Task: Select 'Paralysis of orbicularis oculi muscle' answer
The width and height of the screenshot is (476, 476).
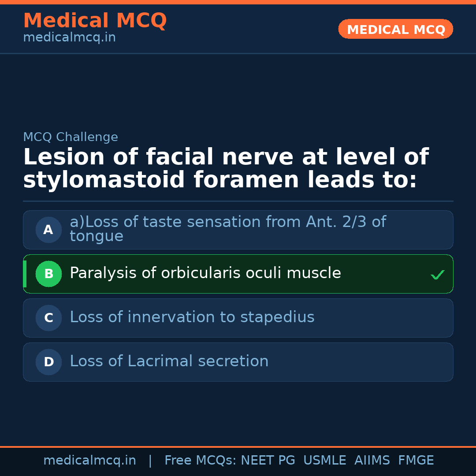Action: [x=205, y=273]
